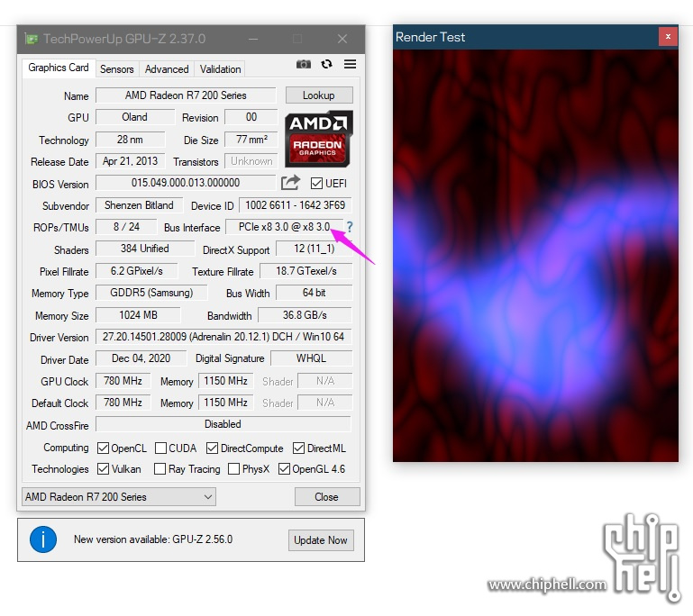Switch to the Advanced tab
The image size is (693, 616).
167,69
